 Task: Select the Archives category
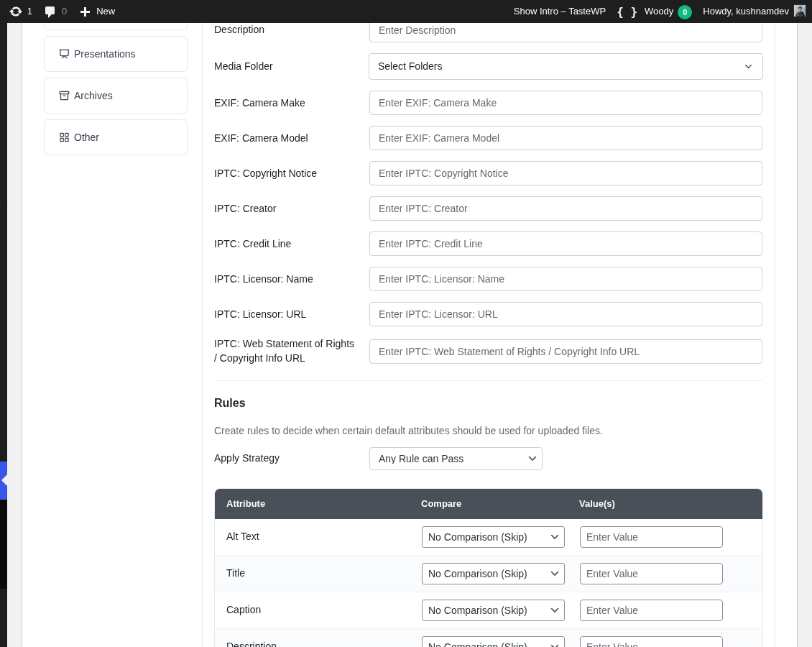pos(93,96)
